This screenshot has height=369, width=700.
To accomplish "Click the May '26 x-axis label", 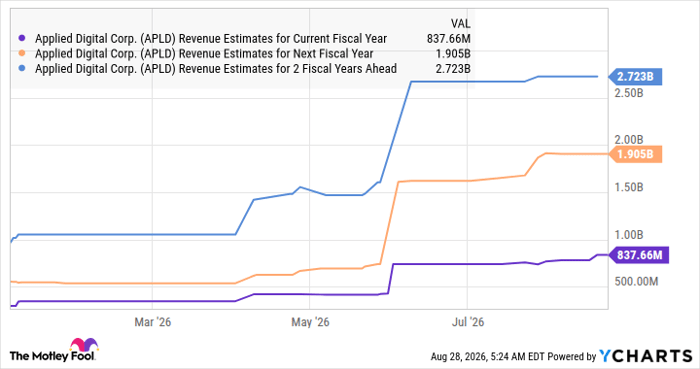I will (x=310, y=322).
